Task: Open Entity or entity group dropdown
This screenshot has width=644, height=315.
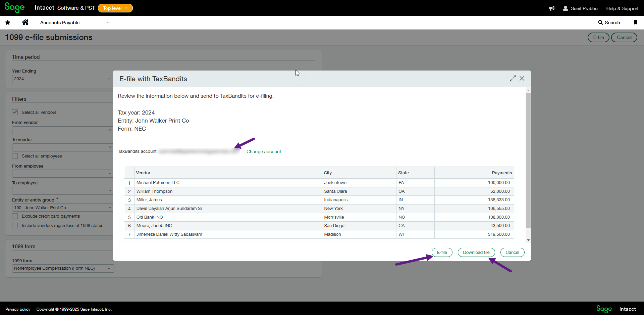Action: (x=62, y=208)
